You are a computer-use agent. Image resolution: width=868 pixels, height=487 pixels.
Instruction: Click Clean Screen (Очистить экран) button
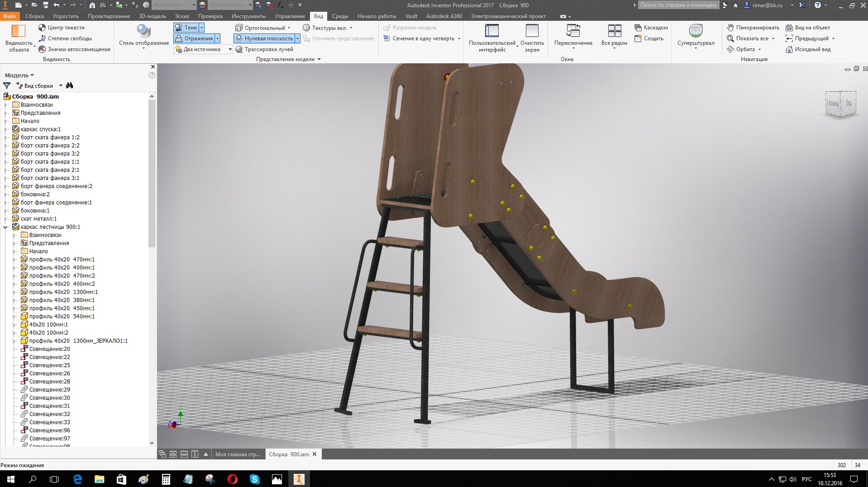[x=532, y=38]
